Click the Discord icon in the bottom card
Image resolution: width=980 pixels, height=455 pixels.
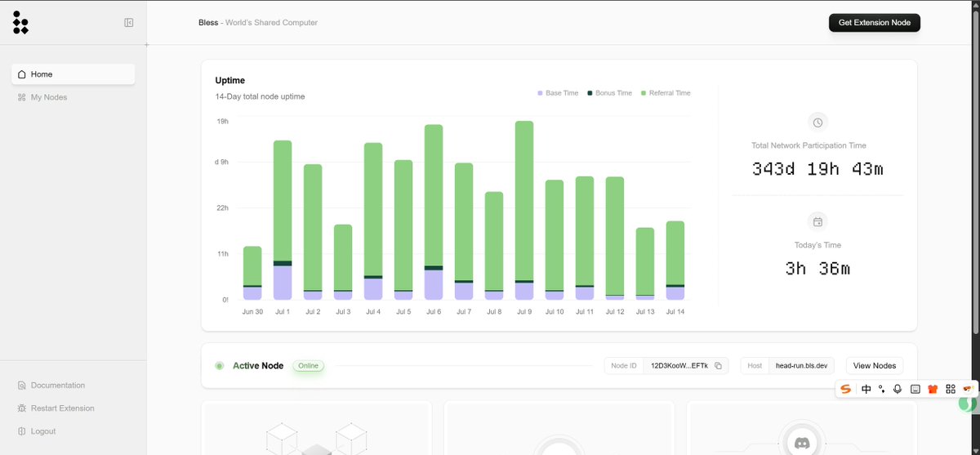[801, 444]
